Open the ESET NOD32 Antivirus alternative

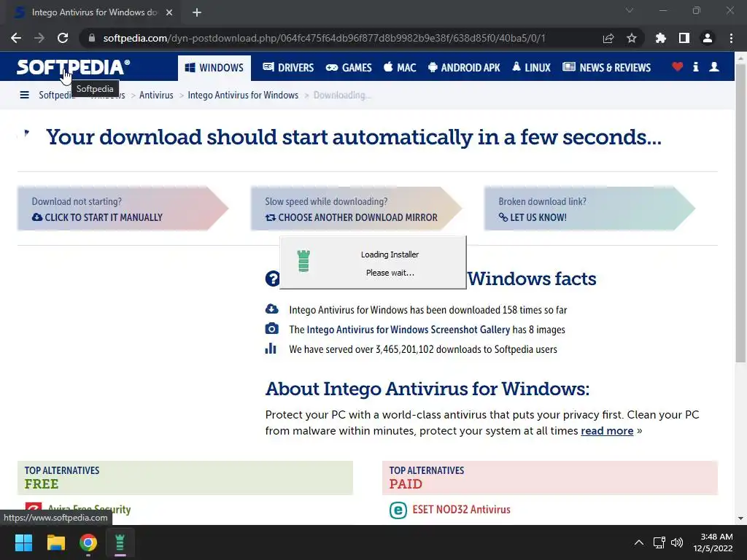461,510
